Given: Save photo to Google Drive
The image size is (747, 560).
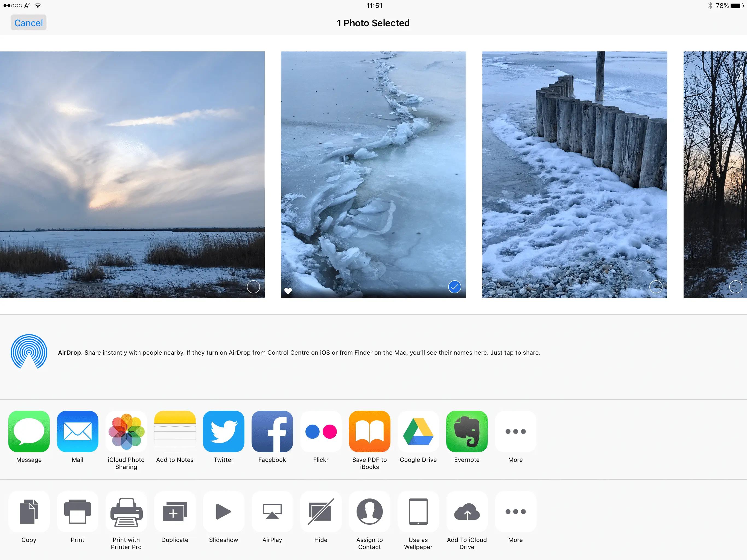Looking at the screenshot, I should coord(418,431).
